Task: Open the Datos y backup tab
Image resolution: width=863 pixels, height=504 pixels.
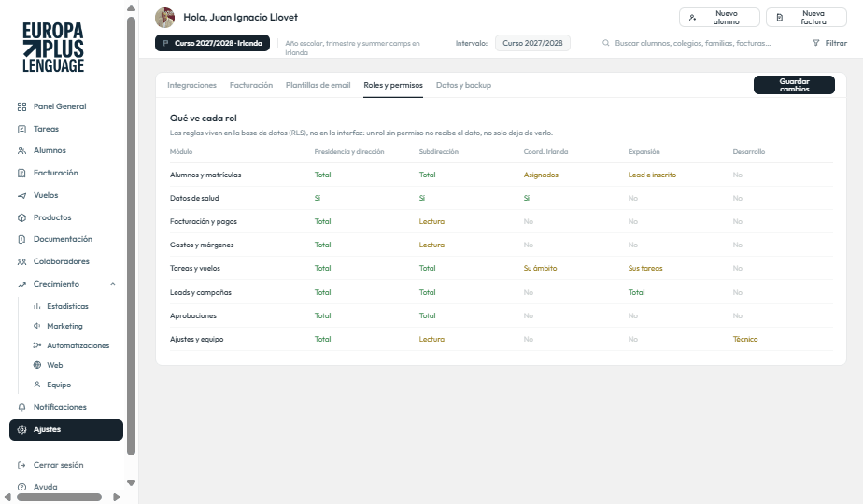Action: 463,85
